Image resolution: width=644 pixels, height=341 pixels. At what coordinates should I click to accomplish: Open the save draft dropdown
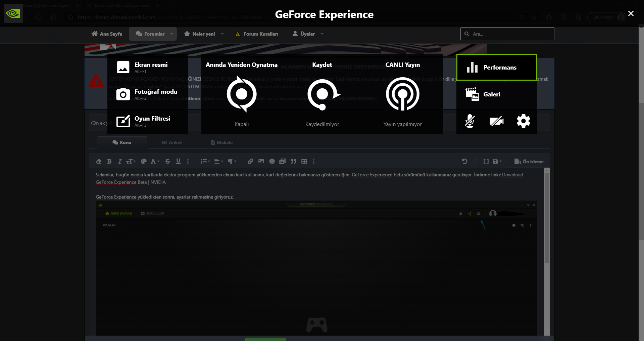click(x=497, y=161)
